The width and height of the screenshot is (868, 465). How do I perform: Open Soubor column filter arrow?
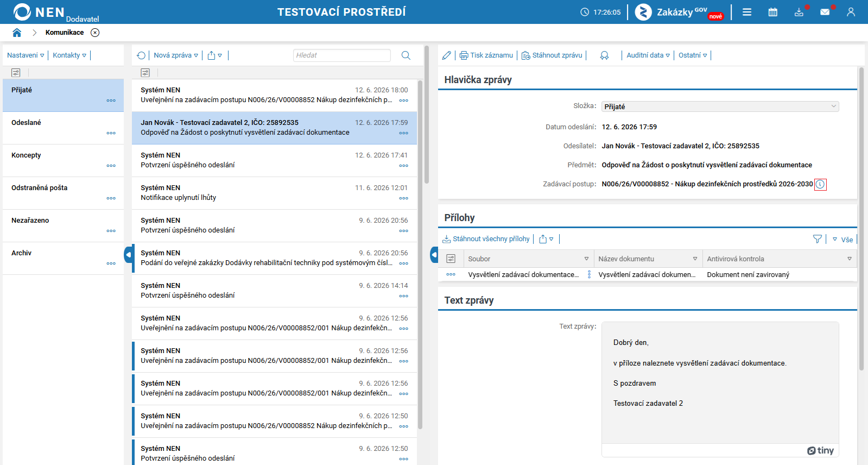point(586,259)
